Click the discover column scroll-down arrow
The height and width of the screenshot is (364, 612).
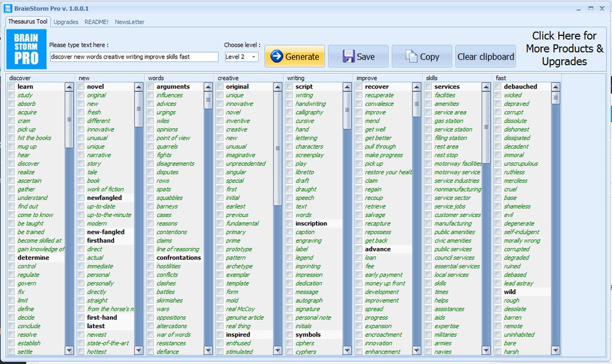(x=69, y=350)
